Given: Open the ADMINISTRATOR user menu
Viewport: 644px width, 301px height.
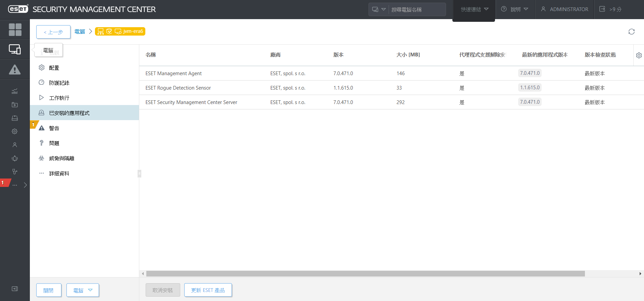Looking at the screenshot, I should (564, 9).
